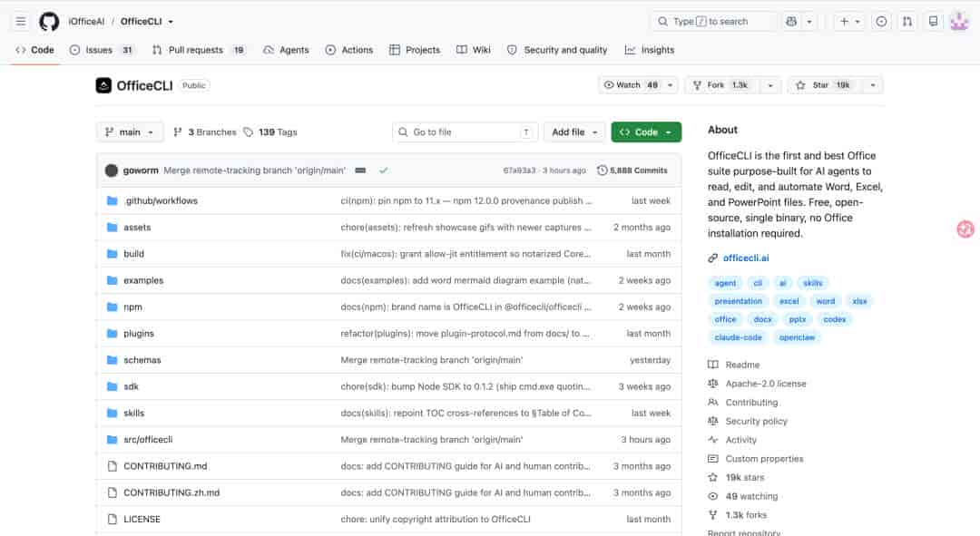980x536 pixels.
Task: View the commit check status checkmark
Action: 383,171
